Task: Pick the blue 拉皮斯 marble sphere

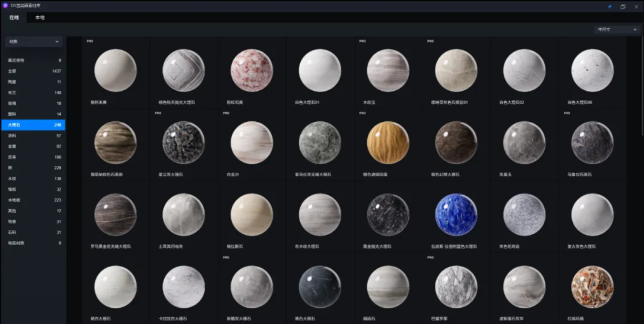Action: (x=456, y=215)
